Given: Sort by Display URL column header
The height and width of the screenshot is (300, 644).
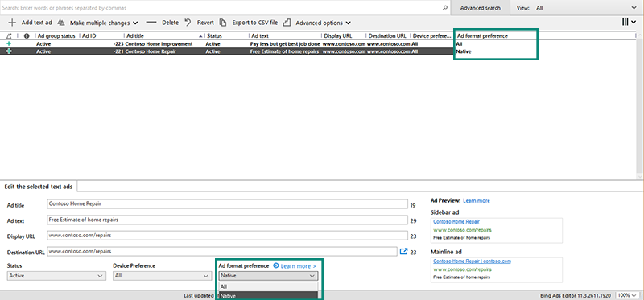Looking at the screenshot, I should 338,36.
